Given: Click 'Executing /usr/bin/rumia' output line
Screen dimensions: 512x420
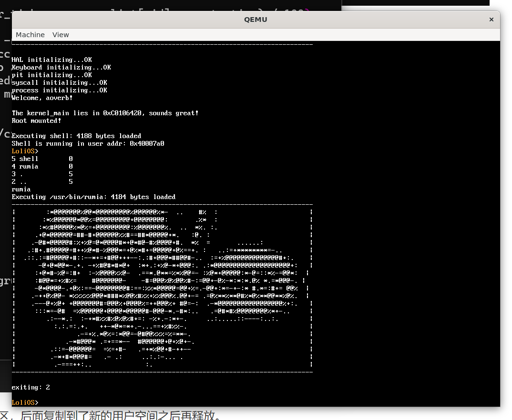Looking at the screenshot, I should click(93, 197).
